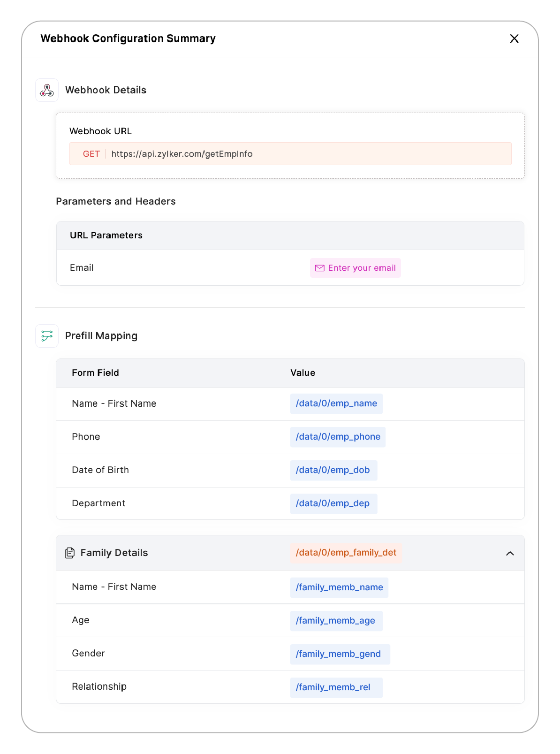Click the green mapping branch icon
The height and width of the screenshot is (754, 560).
click(x=46, y=336)
